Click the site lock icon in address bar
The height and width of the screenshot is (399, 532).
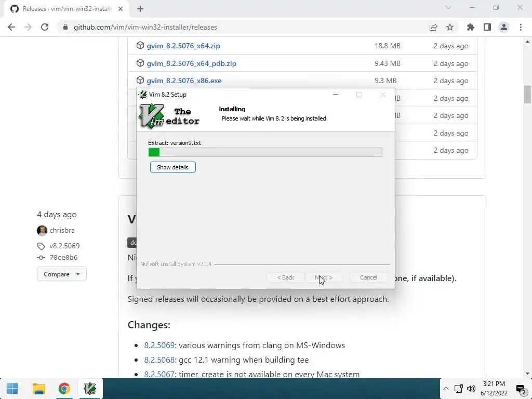coord(65,27)
